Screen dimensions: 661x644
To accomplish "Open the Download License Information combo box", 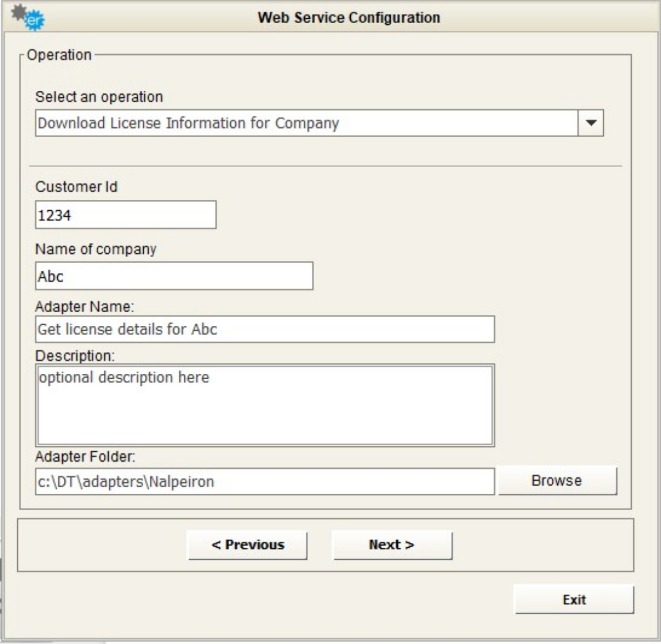I will tap(306, 123).
